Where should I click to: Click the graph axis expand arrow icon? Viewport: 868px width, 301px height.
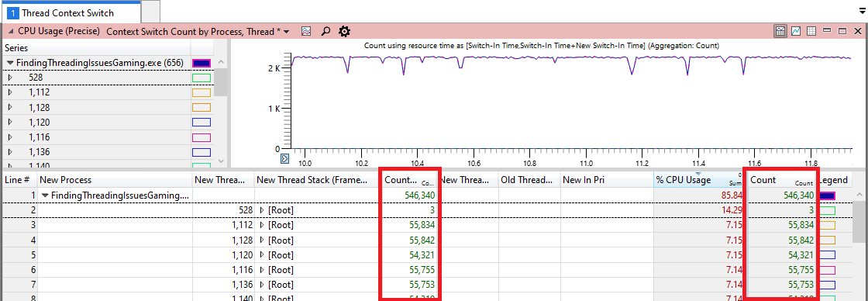pyautogui.click(x=285, y=159)
